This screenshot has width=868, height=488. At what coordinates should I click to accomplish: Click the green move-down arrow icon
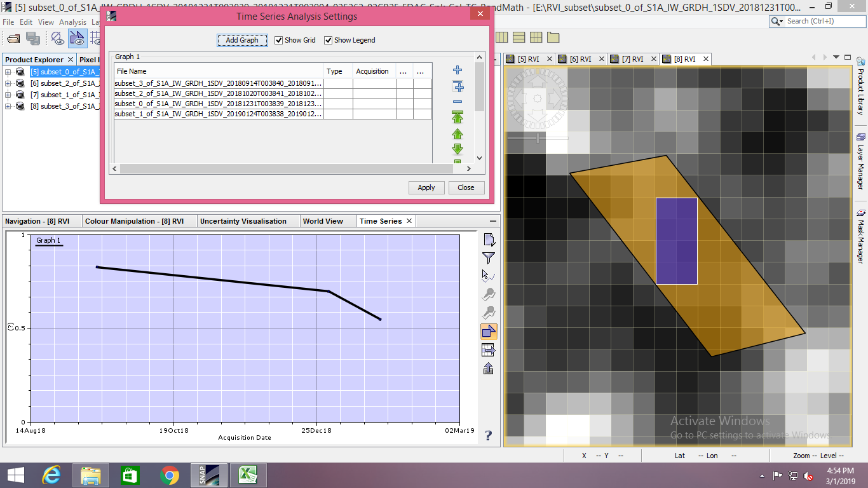[458, 149]
